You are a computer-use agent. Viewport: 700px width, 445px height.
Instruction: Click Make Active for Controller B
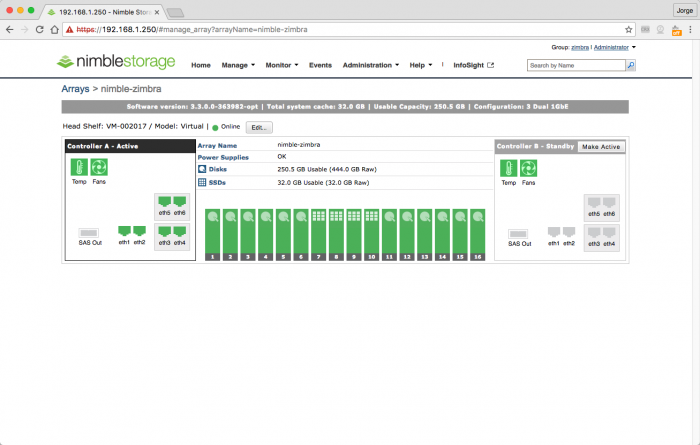601,146
